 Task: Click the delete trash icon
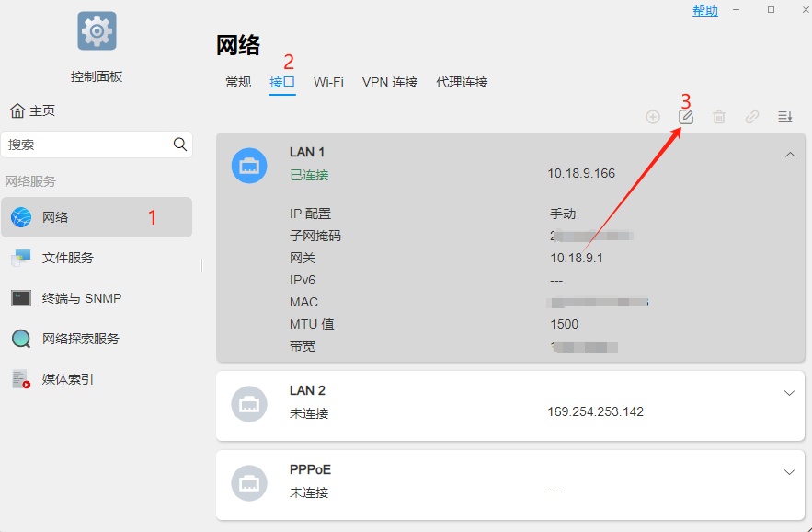(719, 117)
